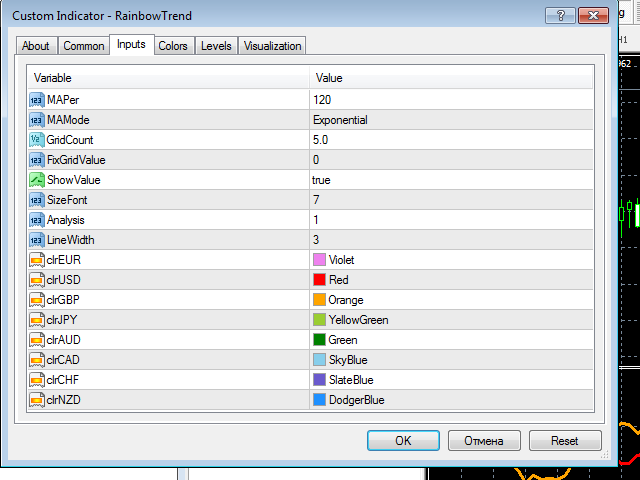Click the SkyBlue swatch for clrCAD
640x480 pixels.
pos(319,360)
